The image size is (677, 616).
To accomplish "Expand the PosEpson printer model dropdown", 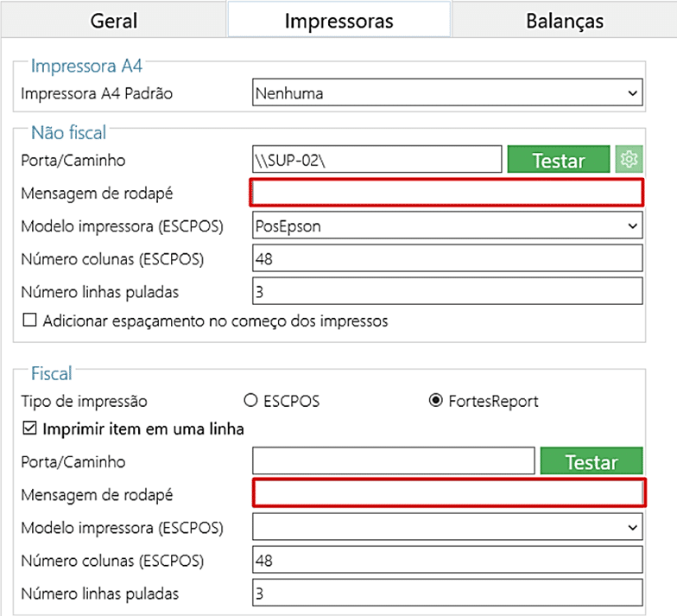I will click(447, 225).
